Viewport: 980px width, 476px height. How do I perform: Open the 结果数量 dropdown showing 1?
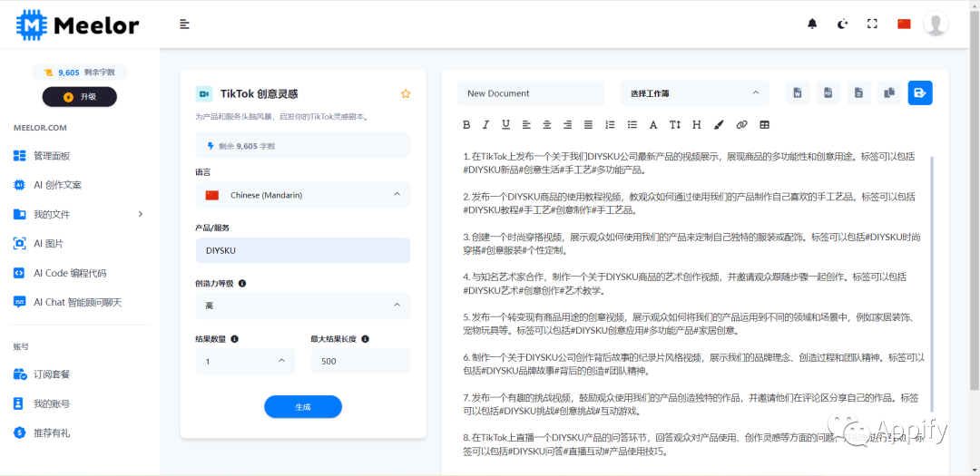pos(245,361)
